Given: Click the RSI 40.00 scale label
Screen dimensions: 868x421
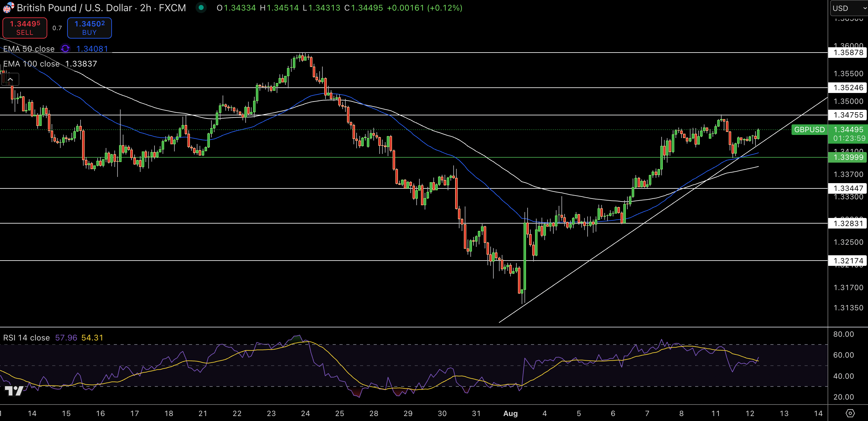Looking at the screenshot, I should 843,376.
